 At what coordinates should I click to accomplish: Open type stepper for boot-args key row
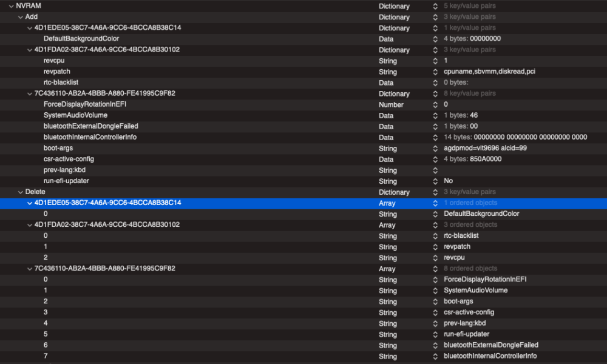pyautogui.click(x=435, y=149)
